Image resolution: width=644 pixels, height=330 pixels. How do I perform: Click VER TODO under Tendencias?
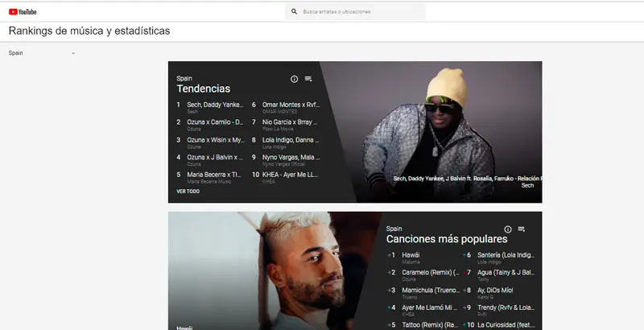pyautogui.click(x=188, y=192)
